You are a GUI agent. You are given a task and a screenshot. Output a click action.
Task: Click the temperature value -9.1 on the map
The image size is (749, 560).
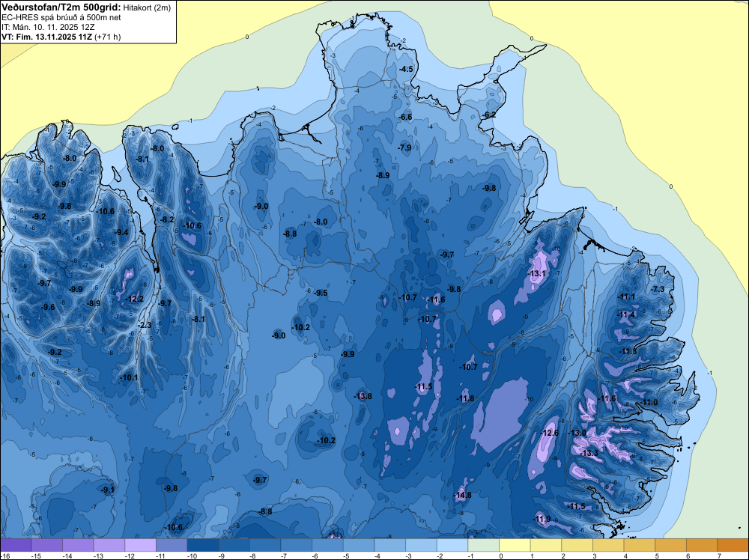coord(109,490)
